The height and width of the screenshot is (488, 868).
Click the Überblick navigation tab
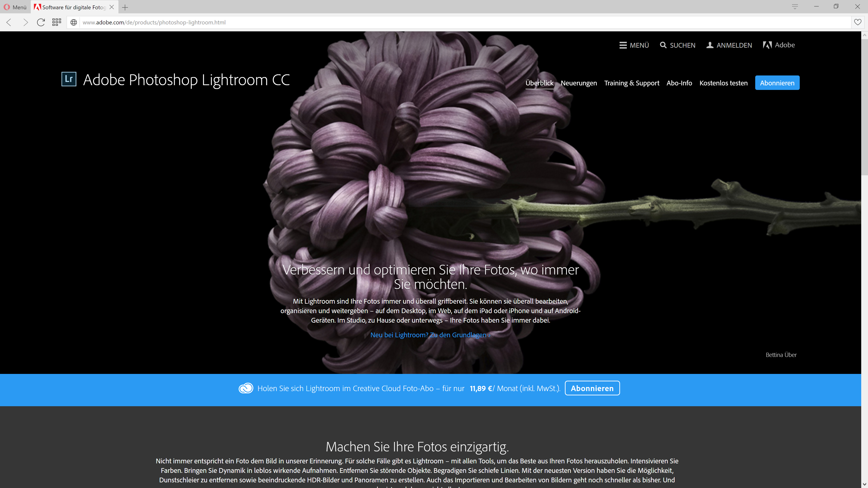click(539, 83)
